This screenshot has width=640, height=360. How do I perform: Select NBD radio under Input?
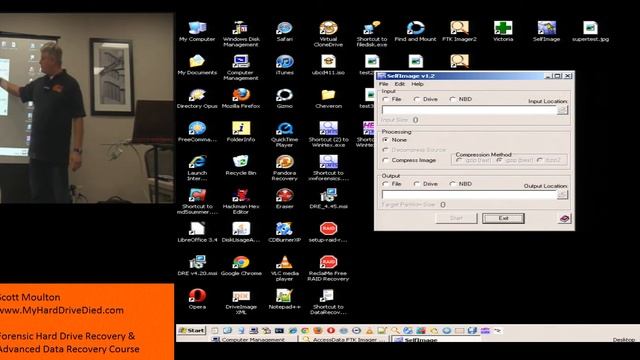453,99
